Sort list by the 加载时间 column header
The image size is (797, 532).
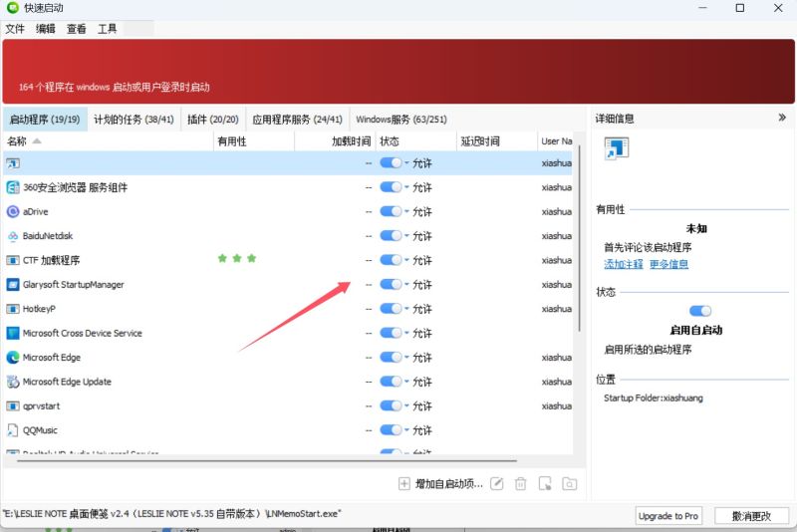(335, 141)
